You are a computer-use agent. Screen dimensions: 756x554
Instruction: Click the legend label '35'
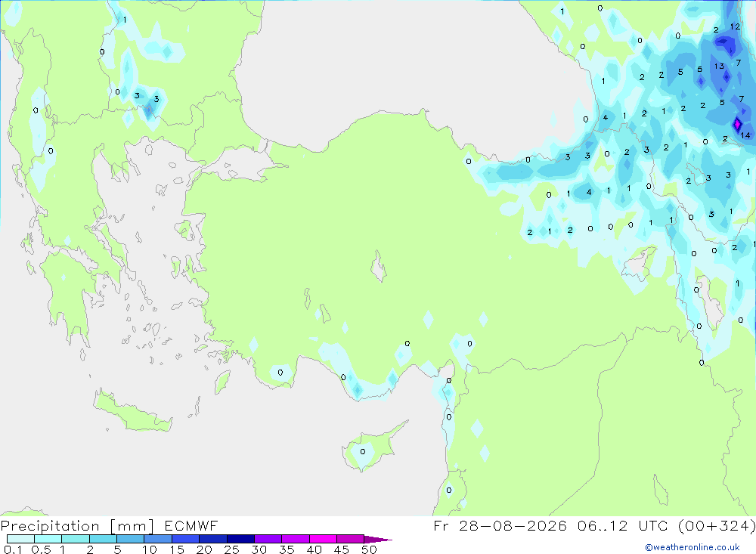287,549
